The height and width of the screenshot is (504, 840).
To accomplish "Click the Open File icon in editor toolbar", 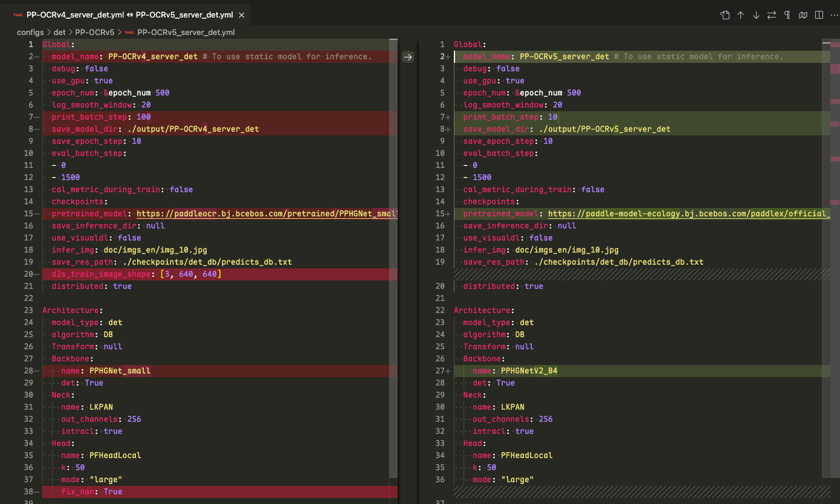I will pos(725,15).
